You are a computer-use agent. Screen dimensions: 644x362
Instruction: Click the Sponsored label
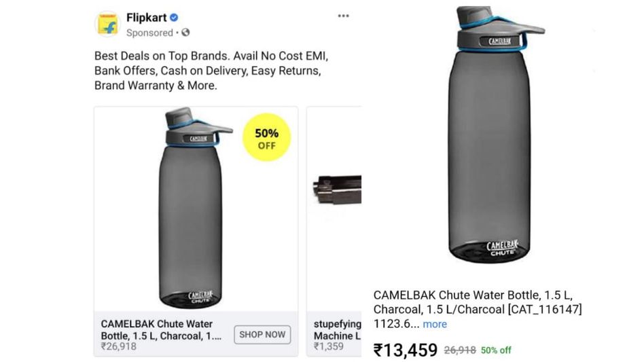click(x=149, y=33)
